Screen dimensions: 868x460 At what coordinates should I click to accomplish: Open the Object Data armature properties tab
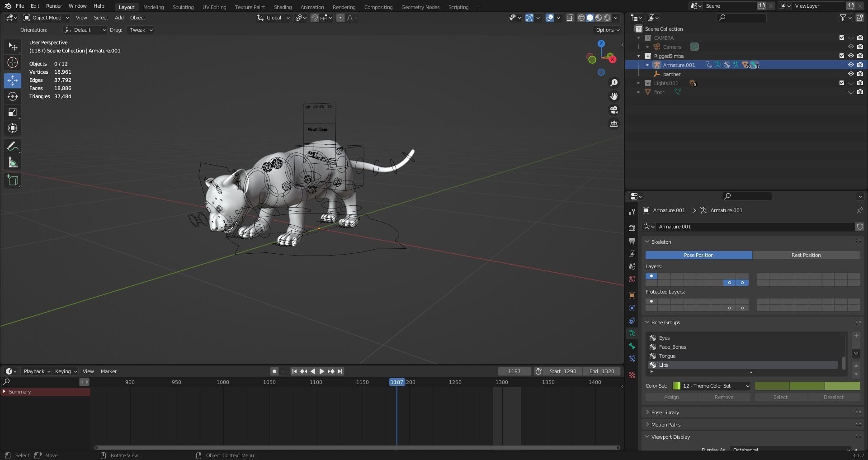[x=632, y=333]
